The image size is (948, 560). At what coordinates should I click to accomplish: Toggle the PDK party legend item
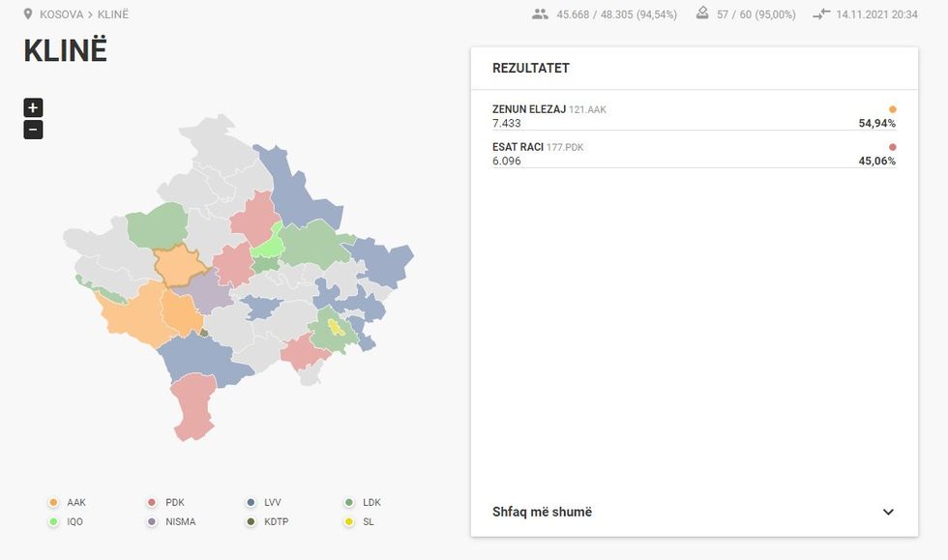tap(165, 503)
